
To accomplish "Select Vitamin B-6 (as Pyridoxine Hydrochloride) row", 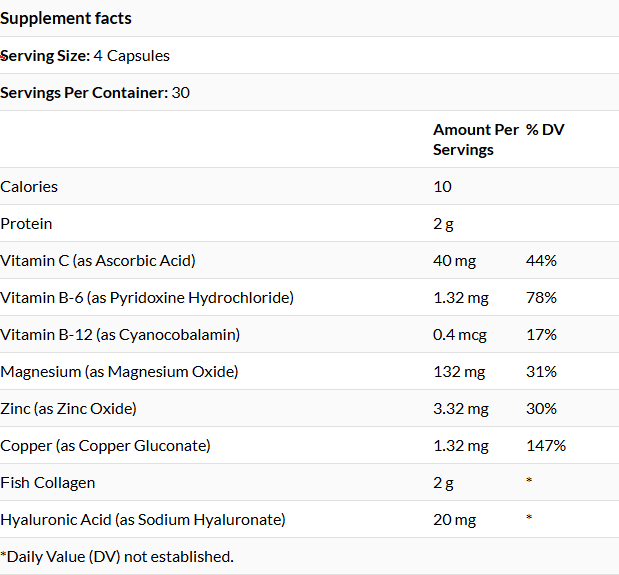I will pos(310,298).
